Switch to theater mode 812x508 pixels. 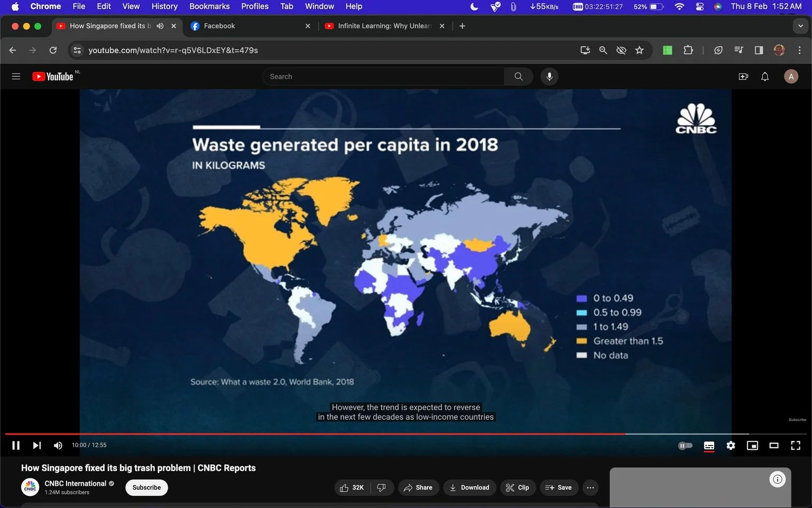pos(774,446)
